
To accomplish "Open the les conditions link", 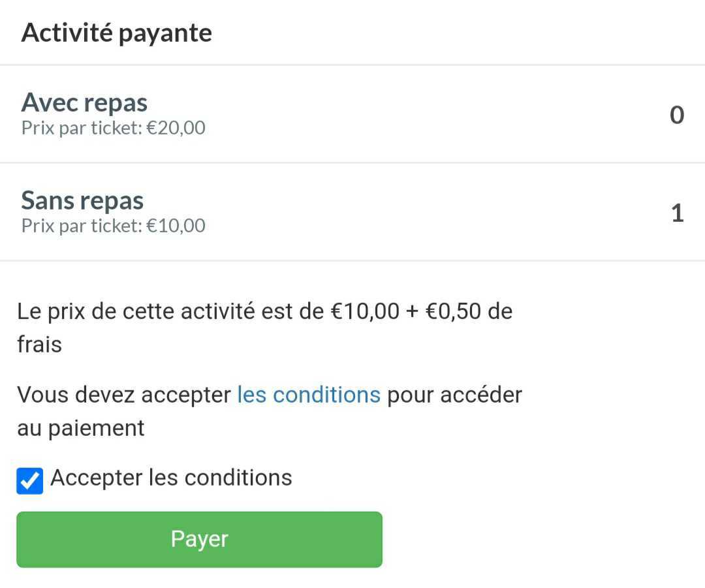I will [308, 394].
